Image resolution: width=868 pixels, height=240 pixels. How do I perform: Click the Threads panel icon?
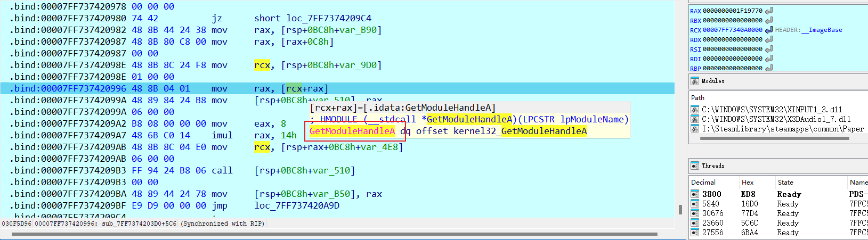coord(695,165)
